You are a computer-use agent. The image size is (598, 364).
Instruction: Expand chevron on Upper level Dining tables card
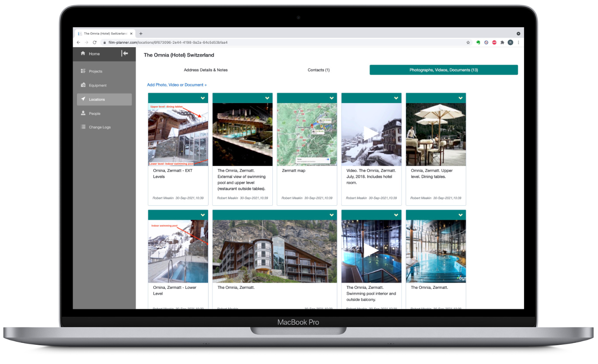(460, 98)
